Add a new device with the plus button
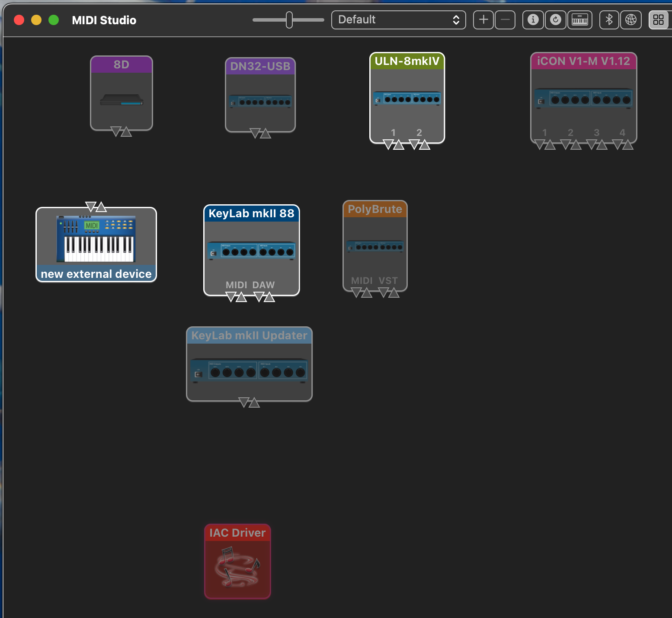Screen dimensions: 672x618 pyautogui.click(x=483, y=20)
